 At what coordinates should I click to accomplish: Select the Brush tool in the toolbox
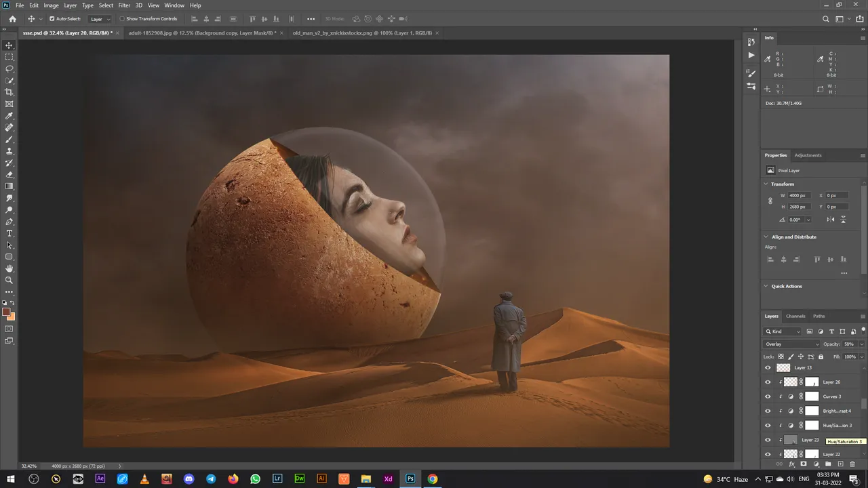point(9,139)
